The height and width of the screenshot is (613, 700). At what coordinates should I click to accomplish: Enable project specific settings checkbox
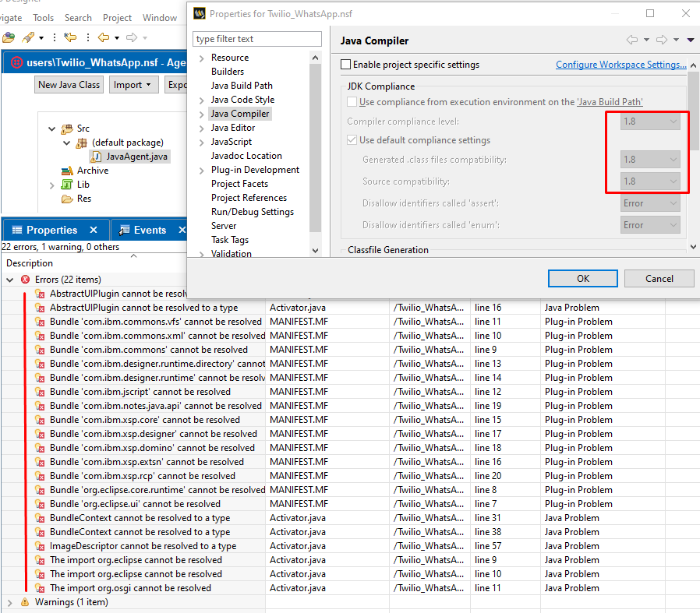pyautogui.click(x=346, y=65)
